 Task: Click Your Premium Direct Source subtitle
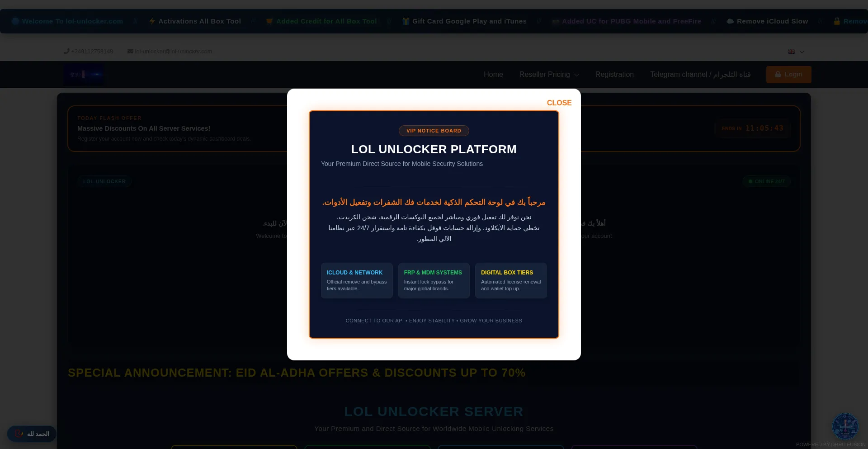(x=402, y=164)
